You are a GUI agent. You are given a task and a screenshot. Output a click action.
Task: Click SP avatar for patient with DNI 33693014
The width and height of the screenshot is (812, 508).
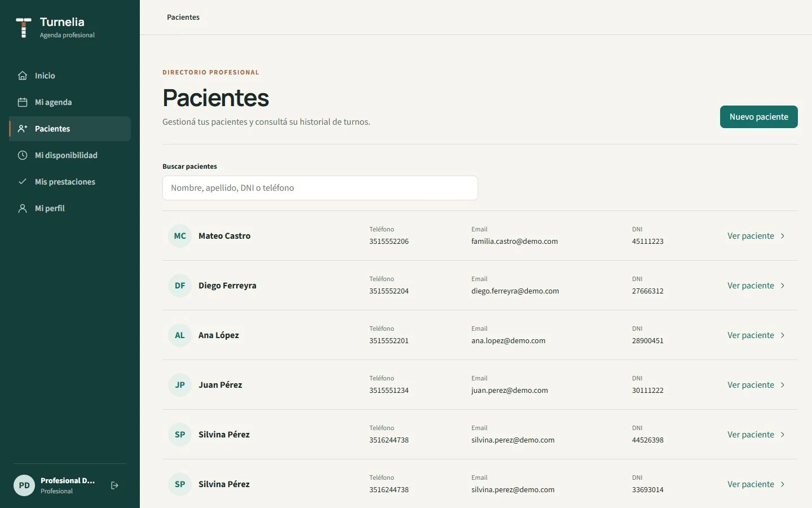click(x=180, y=484)
